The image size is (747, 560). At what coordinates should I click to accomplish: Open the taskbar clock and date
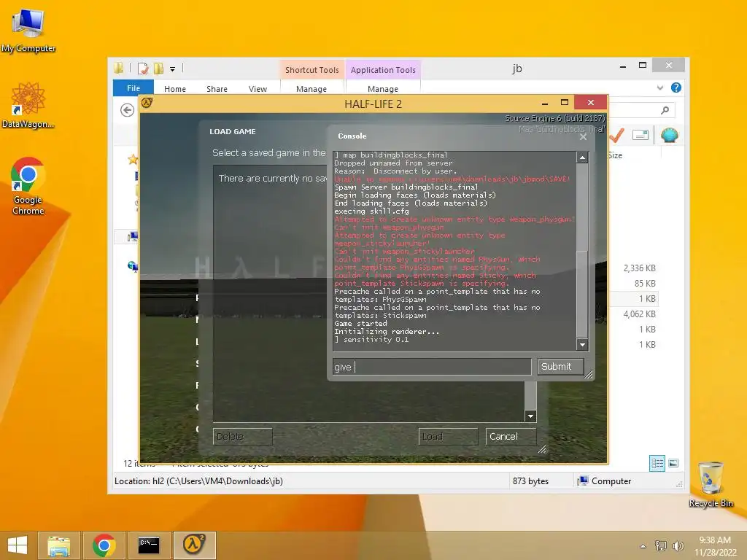715,545
